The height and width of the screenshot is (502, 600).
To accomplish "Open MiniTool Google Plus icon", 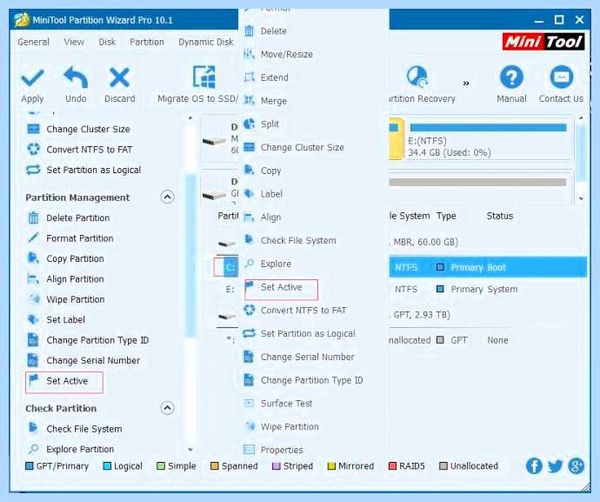I will tap(576, 466).
